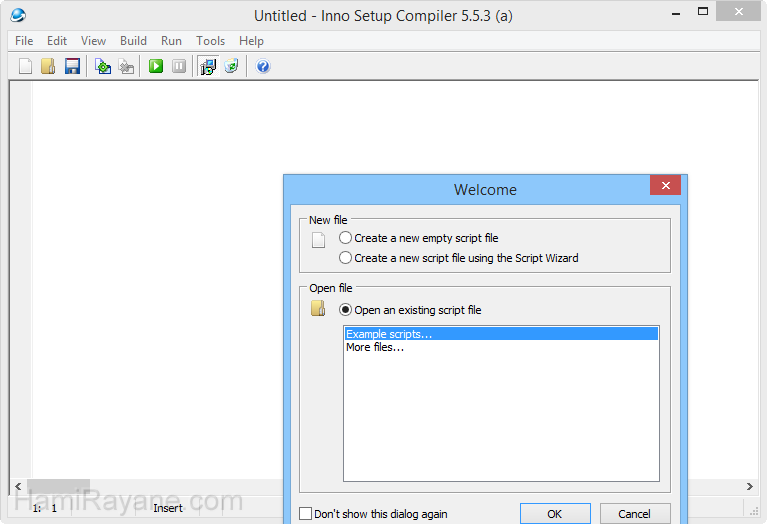Click the Inno Setup application icon in title bar
The image size is (767, 524).
click(x=18, y=15)
